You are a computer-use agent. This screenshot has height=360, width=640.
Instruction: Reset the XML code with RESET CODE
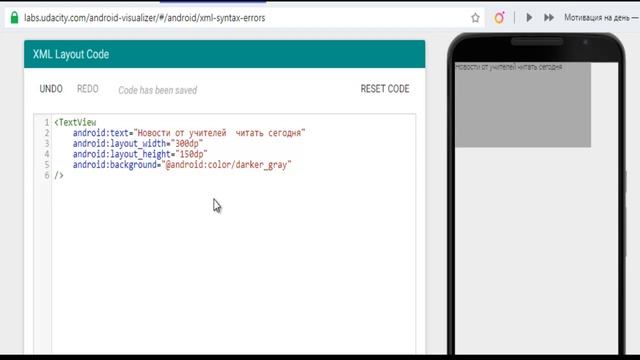(x=384, y=89)
